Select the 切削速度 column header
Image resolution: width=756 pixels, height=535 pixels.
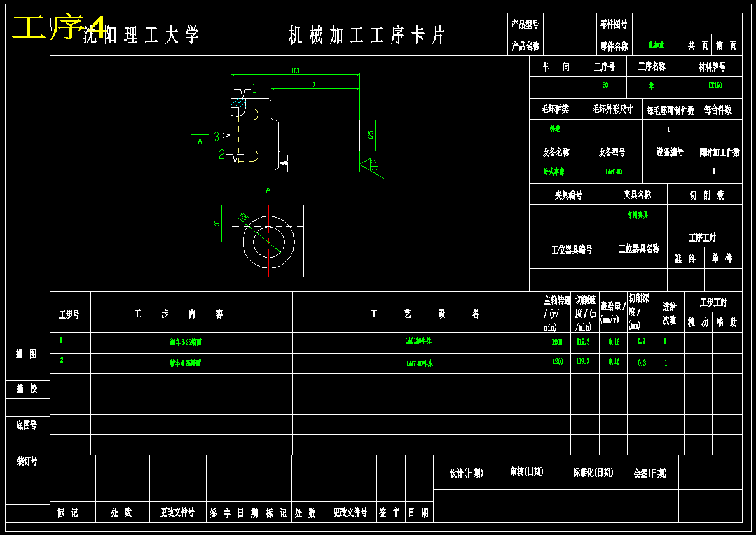(586, 313)
